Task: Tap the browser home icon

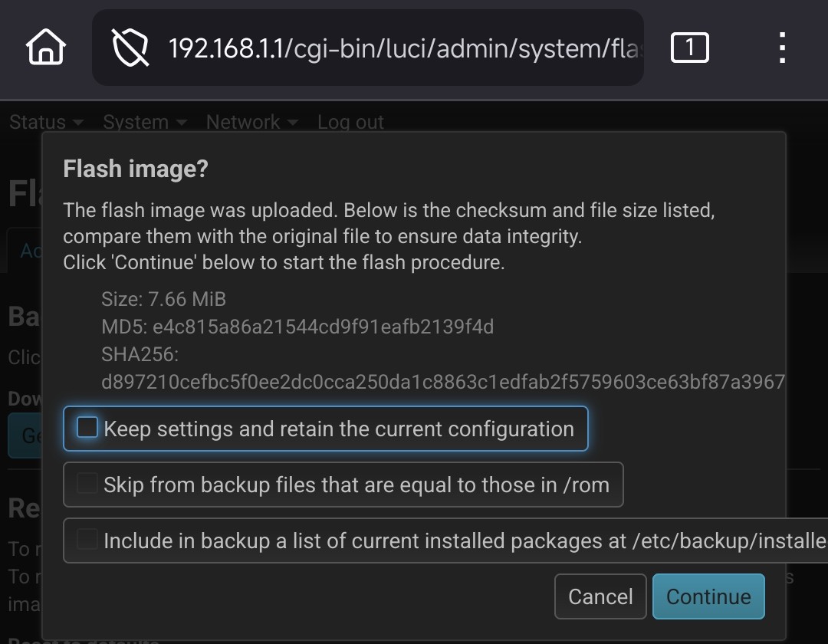Action: [46, 48]
